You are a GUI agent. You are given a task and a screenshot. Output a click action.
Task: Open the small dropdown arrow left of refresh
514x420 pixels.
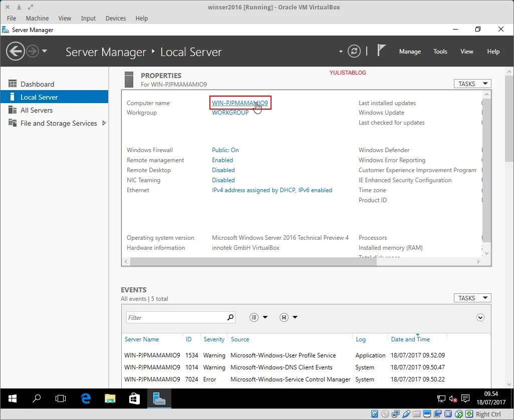[341, 52]
